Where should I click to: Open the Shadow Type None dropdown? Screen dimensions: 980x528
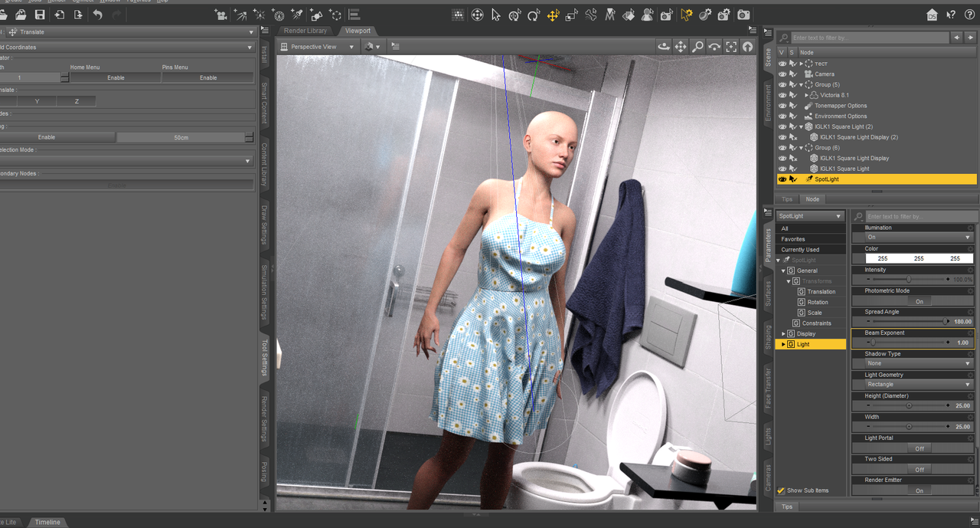pos(919,363)
